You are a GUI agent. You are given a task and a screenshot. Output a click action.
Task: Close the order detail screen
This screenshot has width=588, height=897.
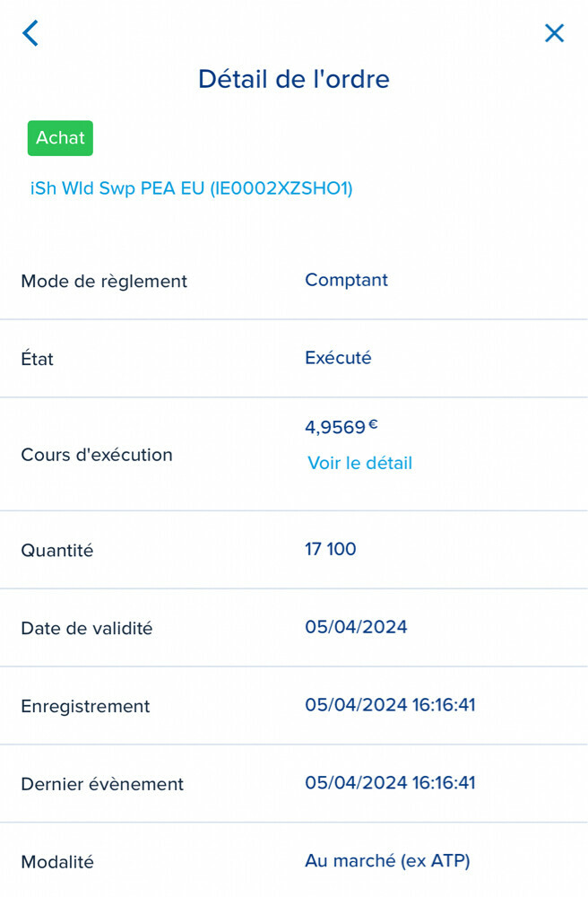pos(555,33)
